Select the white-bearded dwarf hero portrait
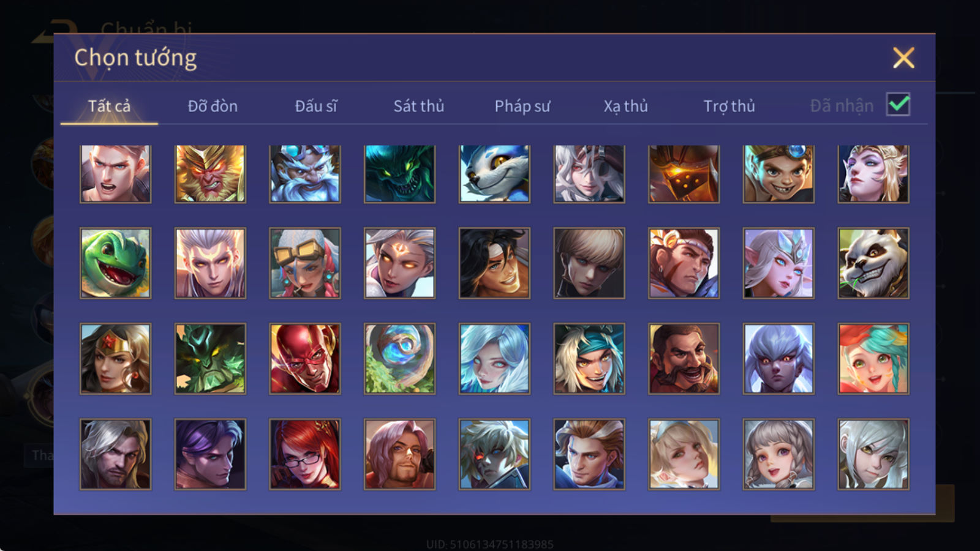Screen dimensions: 980x551 pos(305,174)
